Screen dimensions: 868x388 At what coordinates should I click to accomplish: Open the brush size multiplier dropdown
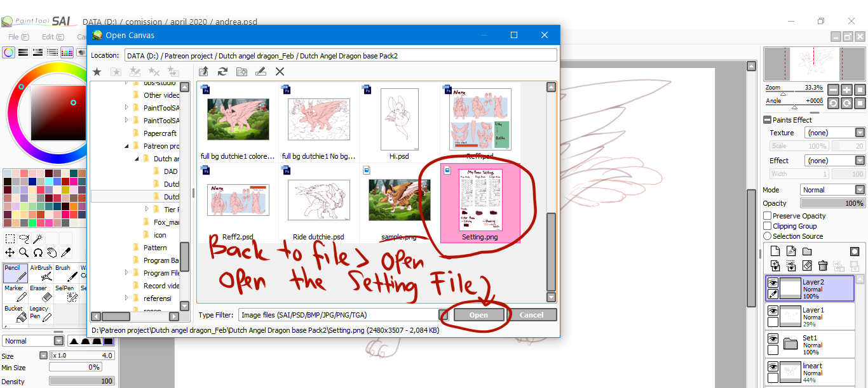pos(43,356)
